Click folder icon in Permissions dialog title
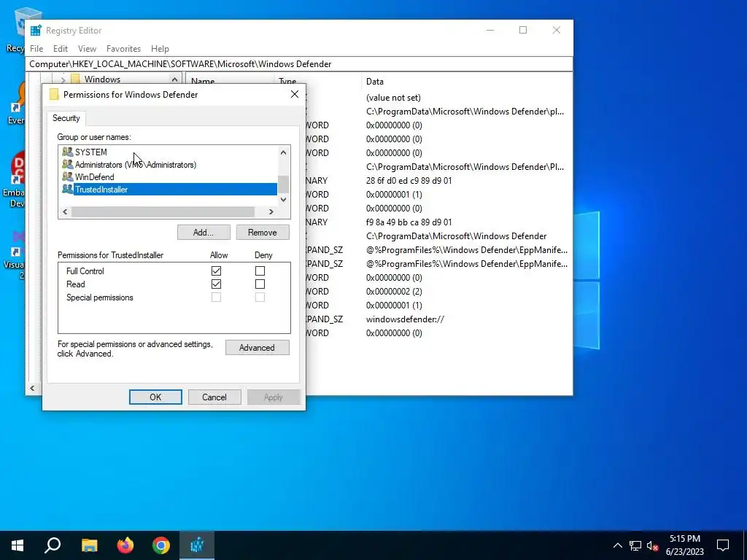Image resolution: width=747 pixels, height=560 pixels. [54, 94]
